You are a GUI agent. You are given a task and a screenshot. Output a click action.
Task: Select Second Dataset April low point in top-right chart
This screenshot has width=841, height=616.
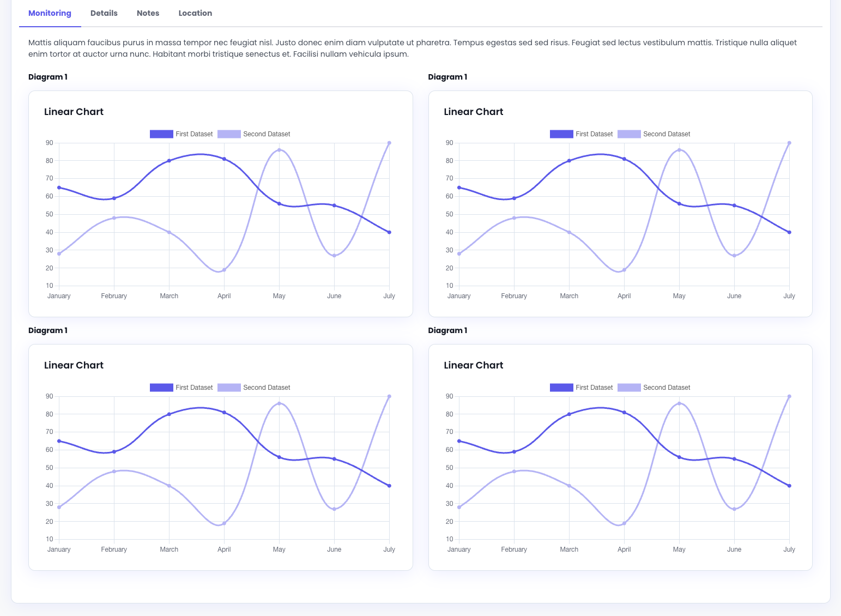click(x=624, y=270)
